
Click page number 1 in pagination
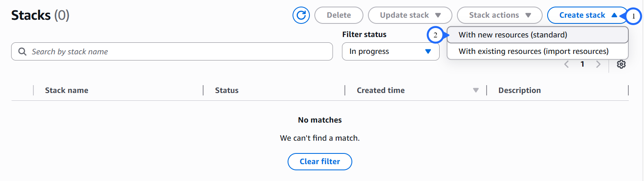coord(582,64)
